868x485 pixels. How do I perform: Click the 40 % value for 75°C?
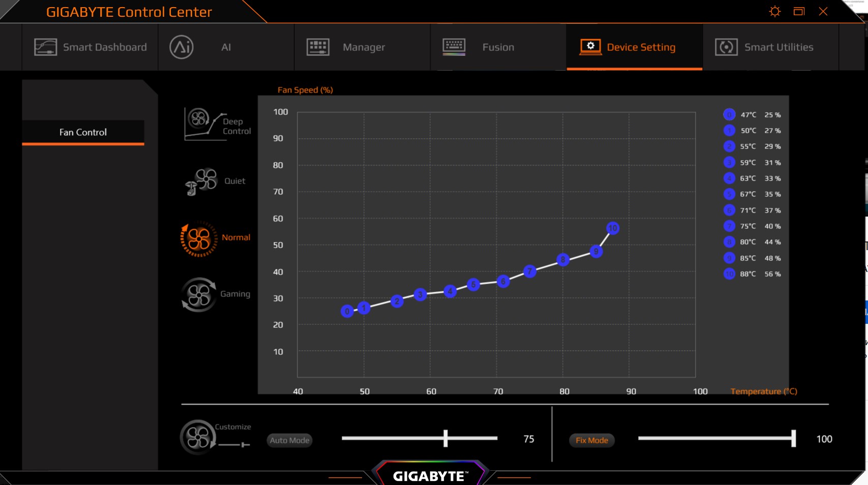click(x=772, y=226)
